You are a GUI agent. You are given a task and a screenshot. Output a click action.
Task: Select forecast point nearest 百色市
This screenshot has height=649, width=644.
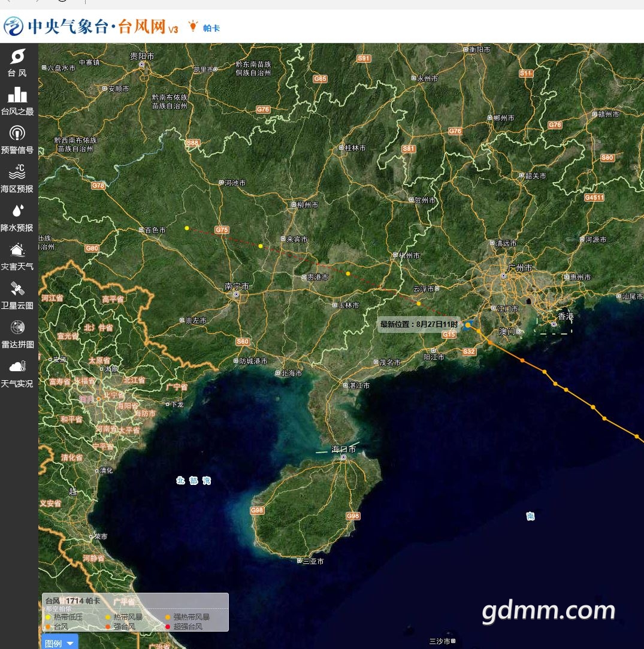pos(187,228)
